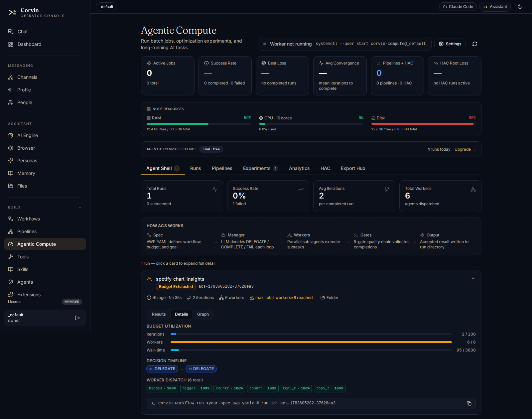Click the Pipelines + HAC chart icon
Screen dimensions: 532x419
(x=379, y=63)
